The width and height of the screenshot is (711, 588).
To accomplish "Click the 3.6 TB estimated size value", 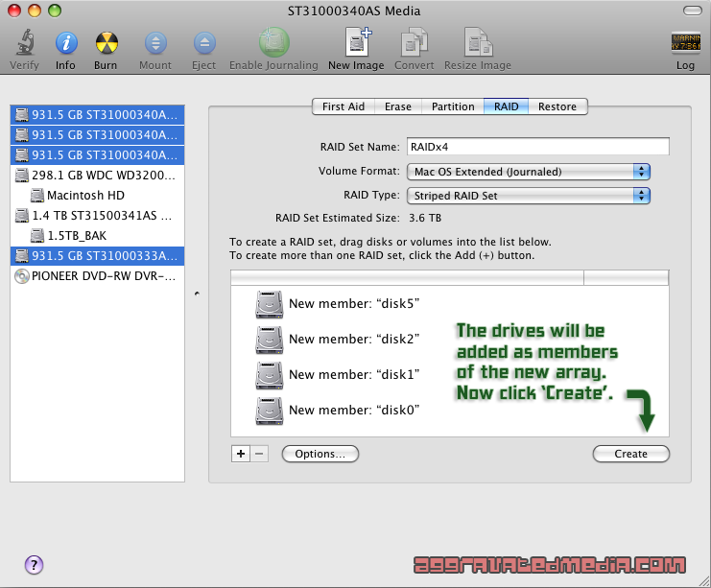I will tap(425, 218).
